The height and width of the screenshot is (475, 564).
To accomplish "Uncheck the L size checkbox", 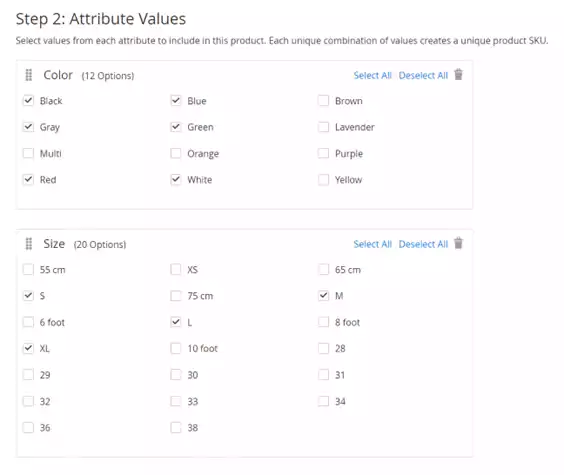I will coord(176,322).
